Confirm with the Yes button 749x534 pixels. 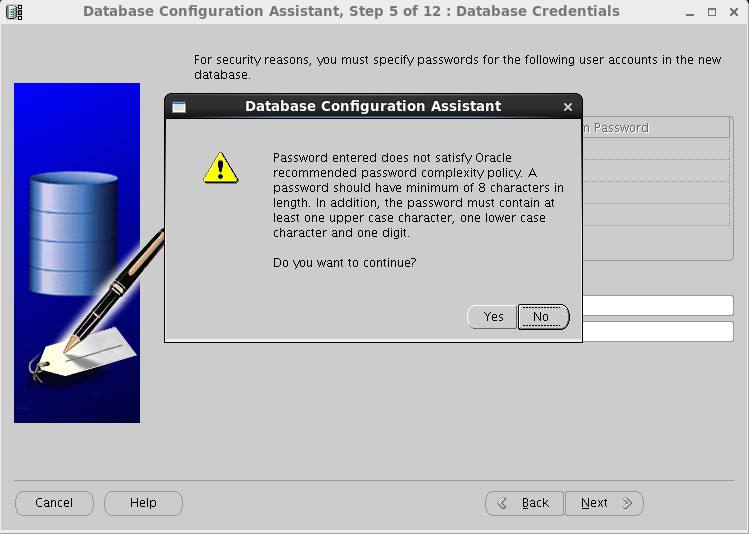(492, 317)
